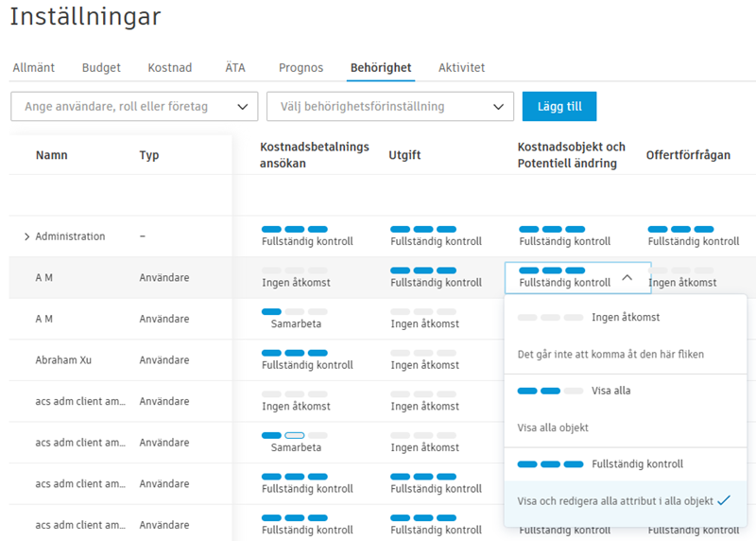The height and width of the screenshot is (541, 756).
Task: Click the Administration group name
Action: (x=70, y=236)
